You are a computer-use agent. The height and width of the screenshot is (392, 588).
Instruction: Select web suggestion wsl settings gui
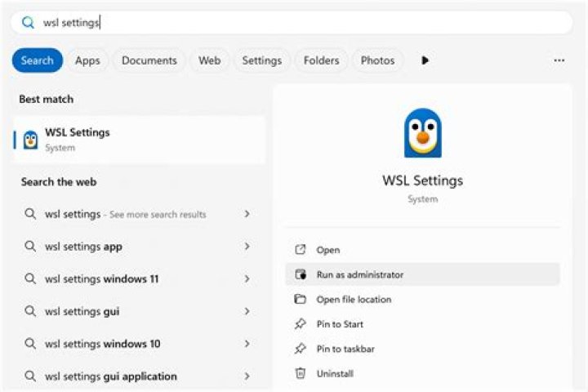139,311
